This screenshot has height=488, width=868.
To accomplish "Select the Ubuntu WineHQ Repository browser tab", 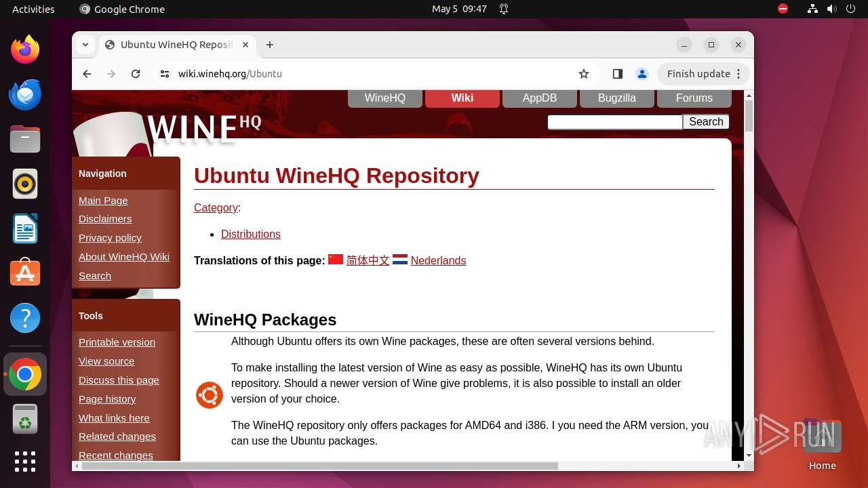I will (x=178, y=45).
